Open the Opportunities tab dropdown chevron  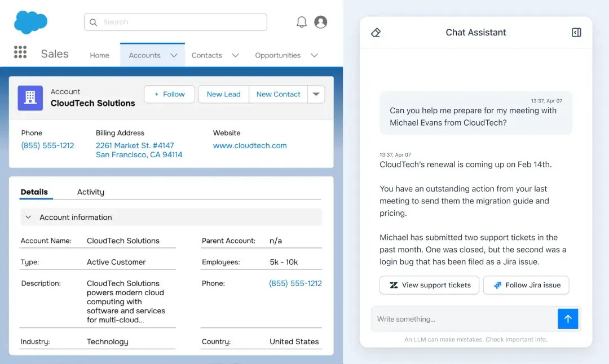pyautogui.click(x=314, y=55)
